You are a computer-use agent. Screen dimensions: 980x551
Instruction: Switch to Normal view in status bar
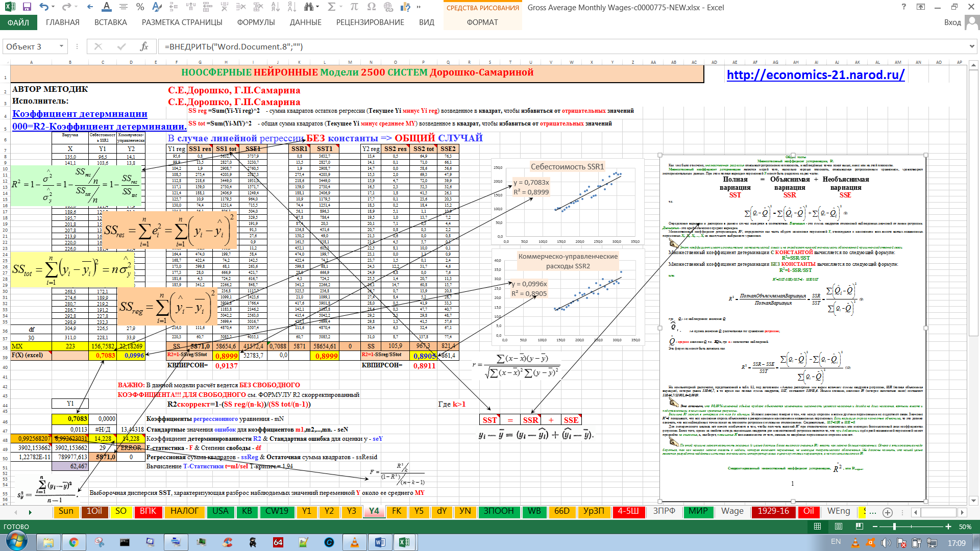point(817,527)
